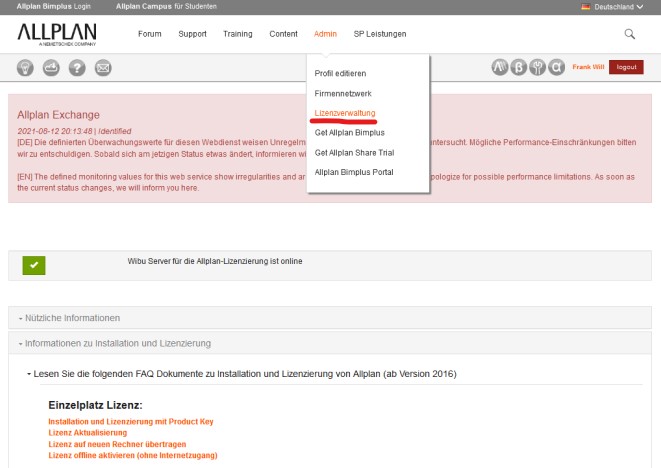Click the round beta symbol icon

(519, 68)
